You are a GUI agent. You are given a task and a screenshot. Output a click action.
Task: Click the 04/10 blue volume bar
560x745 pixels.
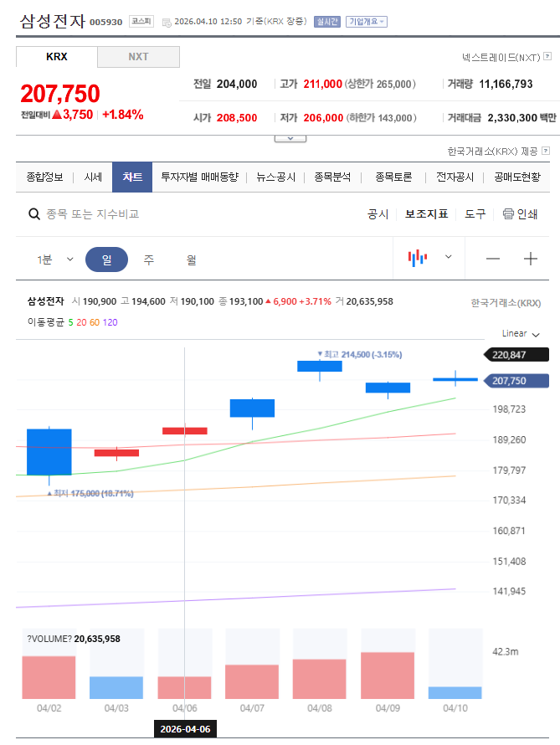pyautogui.click(x=455, y=693)
